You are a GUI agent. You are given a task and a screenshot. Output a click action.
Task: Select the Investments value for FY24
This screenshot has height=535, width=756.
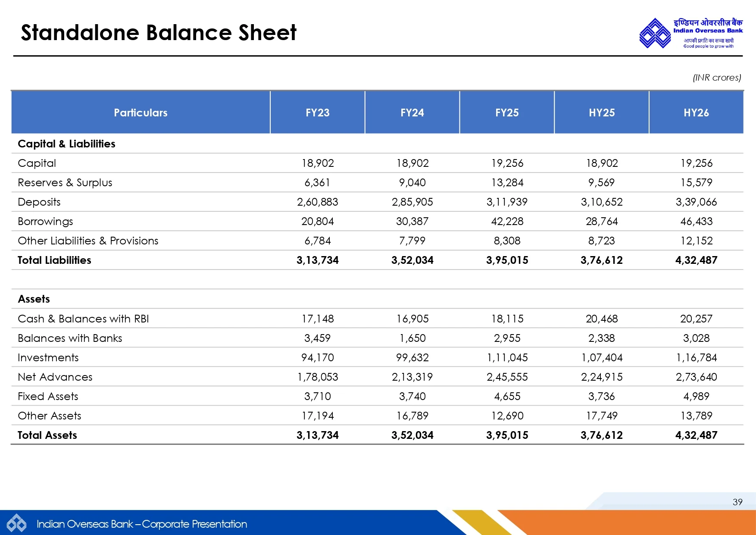(x=412, y=357)
